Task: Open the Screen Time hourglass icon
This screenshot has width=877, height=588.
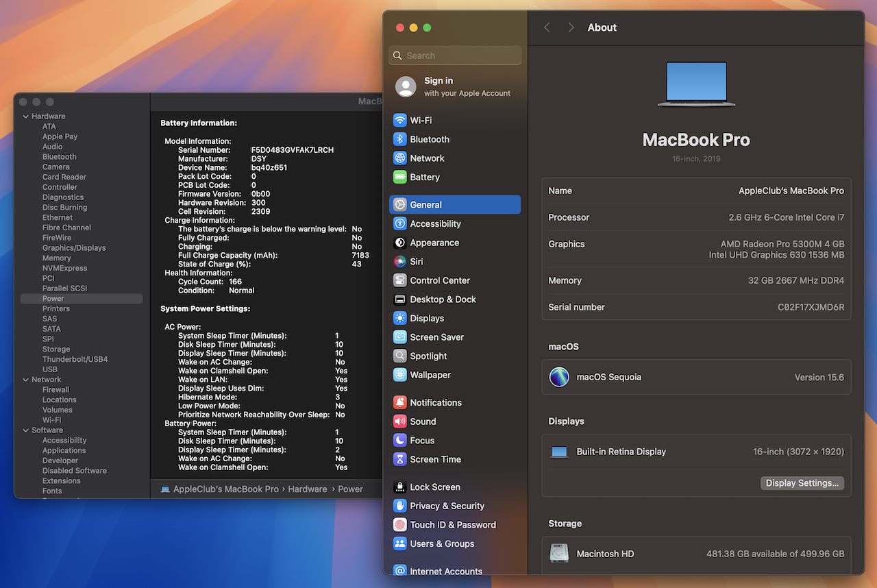Action: (x=400, y=459)
